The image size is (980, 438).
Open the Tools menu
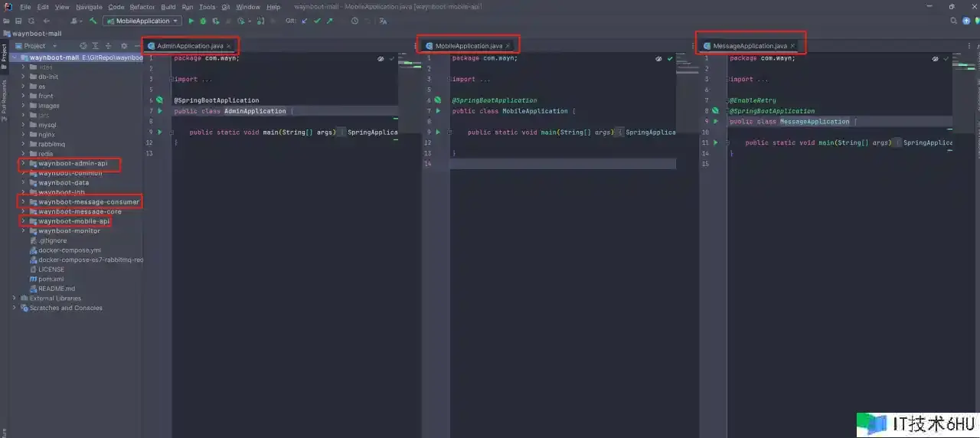point(207,7)
